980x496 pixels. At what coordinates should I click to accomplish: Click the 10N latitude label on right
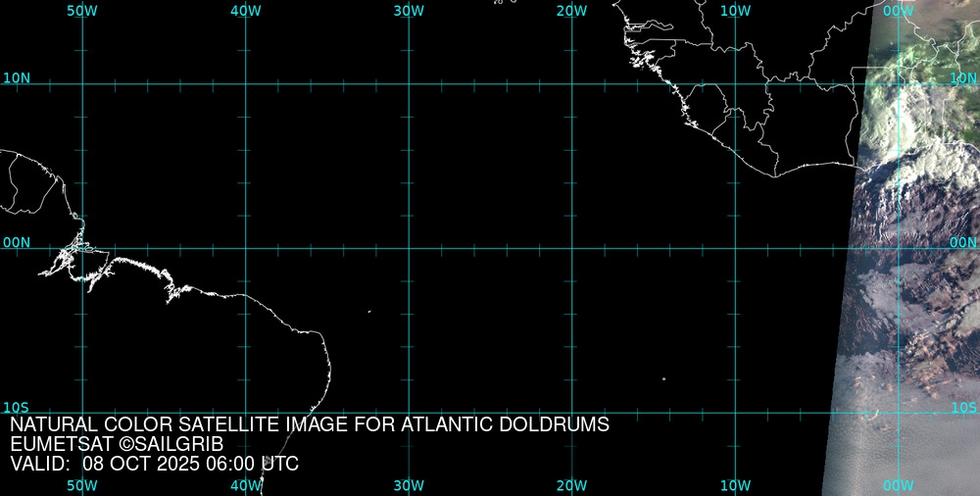964,77
